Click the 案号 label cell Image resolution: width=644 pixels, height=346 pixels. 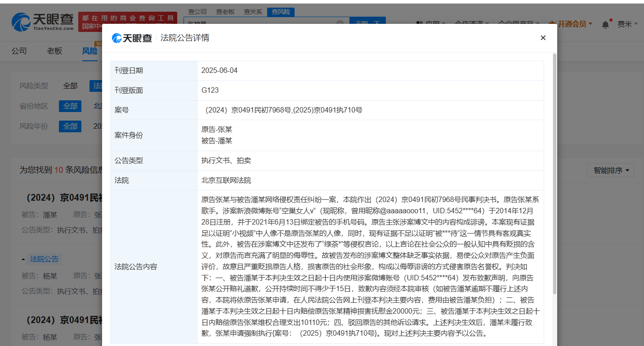pyautogui.click(x=154, y=110)
